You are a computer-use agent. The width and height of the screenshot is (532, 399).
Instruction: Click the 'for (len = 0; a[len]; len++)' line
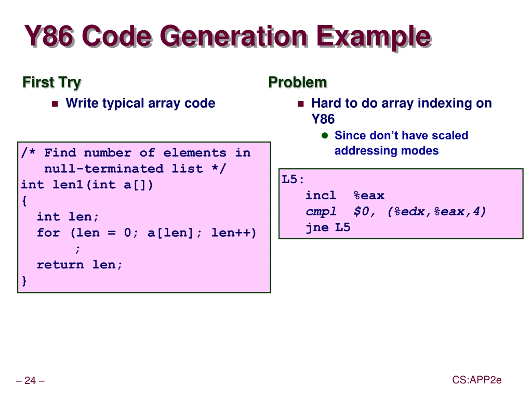tap(146, 233)
